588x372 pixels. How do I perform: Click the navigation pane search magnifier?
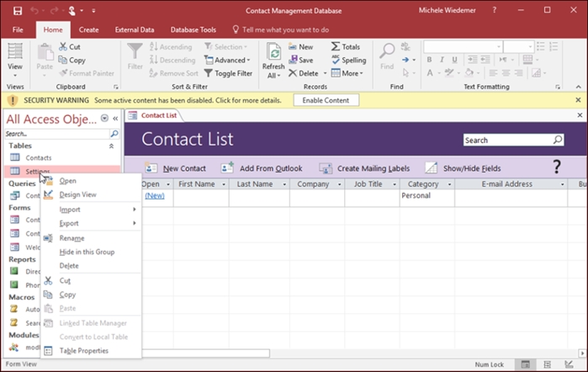(114, 134)
